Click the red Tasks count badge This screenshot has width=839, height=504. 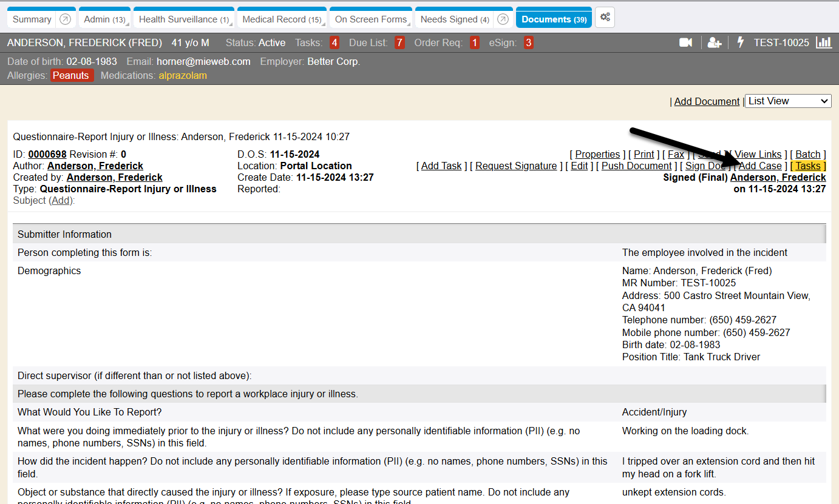(x=334, y=43)
